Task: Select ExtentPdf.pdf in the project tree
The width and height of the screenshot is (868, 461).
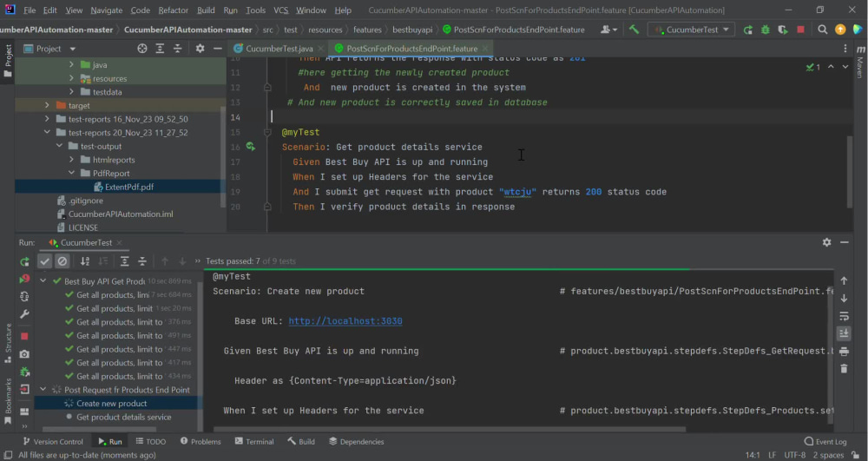Action: point(129,187)
